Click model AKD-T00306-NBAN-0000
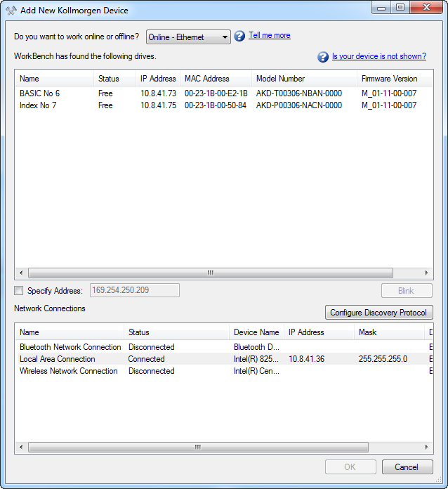448x489 pixels. (299, 93)
